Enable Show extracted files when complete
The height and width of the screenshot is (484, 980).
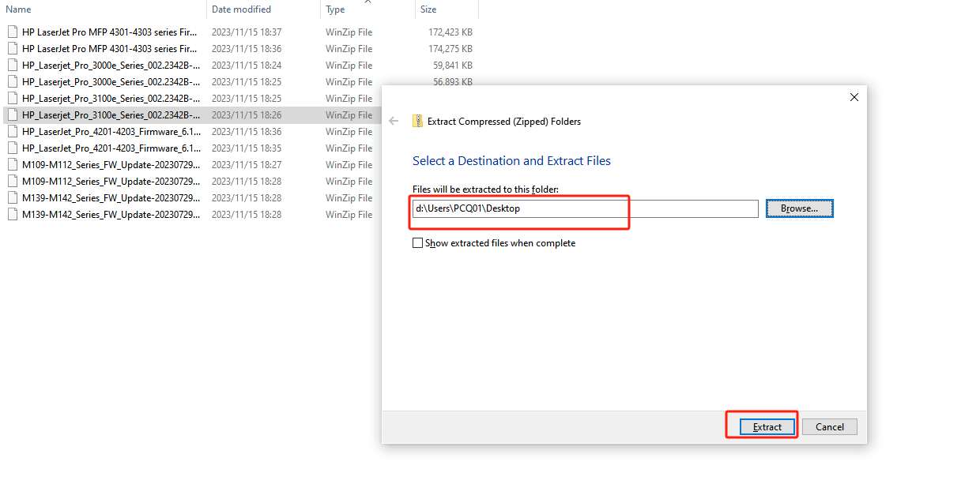418,242
